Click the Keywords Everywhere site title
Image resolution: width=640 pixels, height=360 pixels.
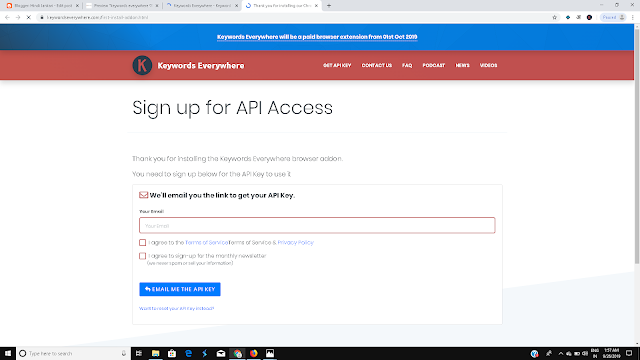pyautogui.click(x=201, y=66)
